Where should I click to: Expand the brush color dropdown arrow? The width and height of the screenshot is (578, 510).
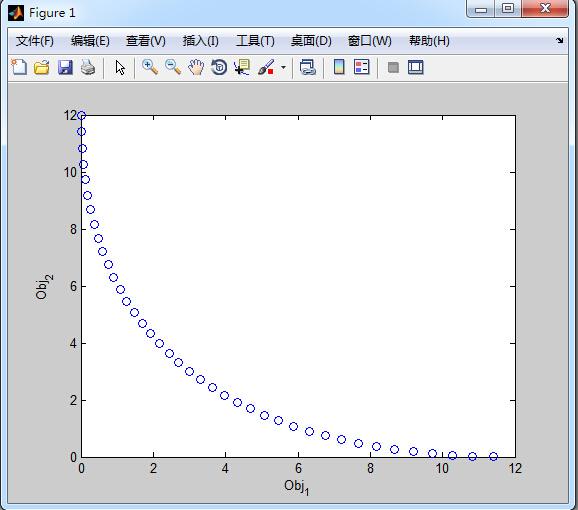tap(283, 67)
